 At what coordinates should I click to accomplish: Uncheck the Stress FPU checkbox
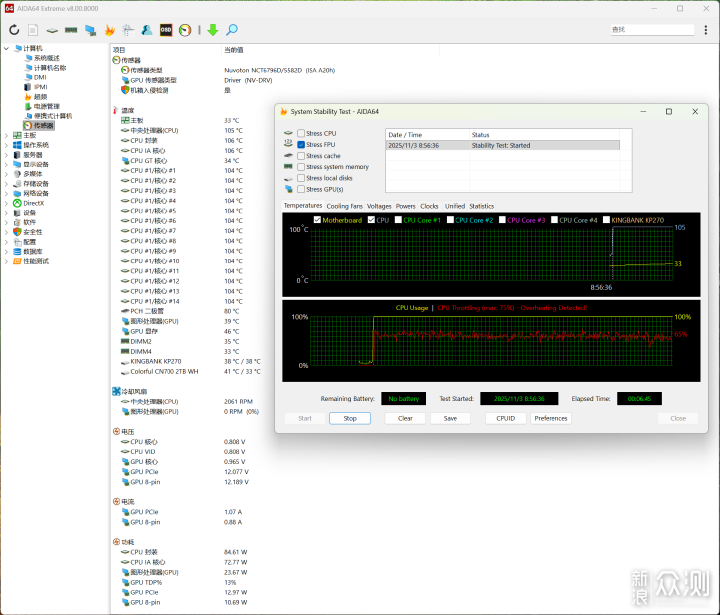click(301, 144)
